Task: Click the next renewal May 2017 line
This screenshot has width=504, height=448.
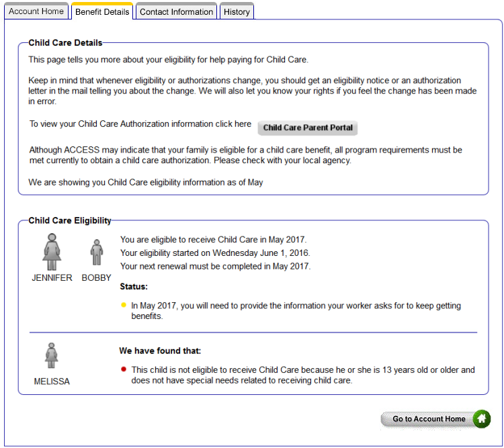Action: [215, 266]
